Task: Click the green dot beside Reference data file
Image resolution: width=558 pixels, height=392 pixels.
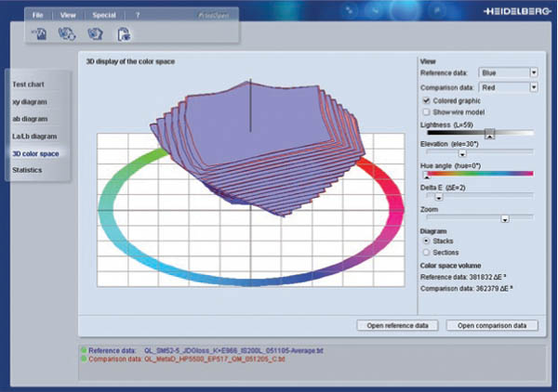Action: click(83, 350)
